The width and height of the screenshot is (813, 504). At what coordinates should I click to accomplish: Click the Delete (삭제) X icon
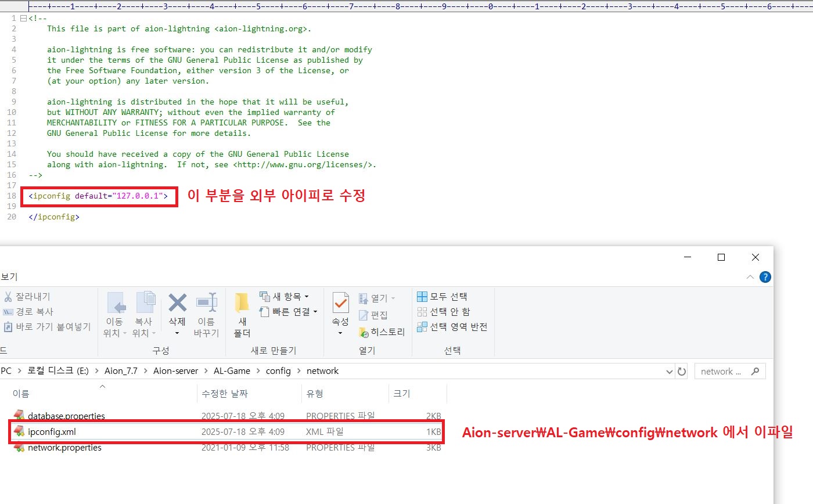point(177,303)
